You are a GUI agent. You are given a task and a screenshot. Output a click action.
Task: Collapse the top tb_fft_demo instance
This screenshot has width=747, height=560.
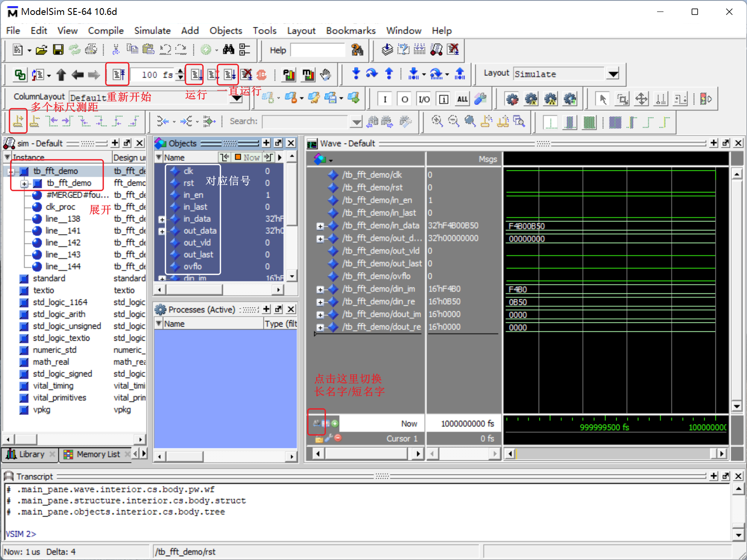coord(11,172)
